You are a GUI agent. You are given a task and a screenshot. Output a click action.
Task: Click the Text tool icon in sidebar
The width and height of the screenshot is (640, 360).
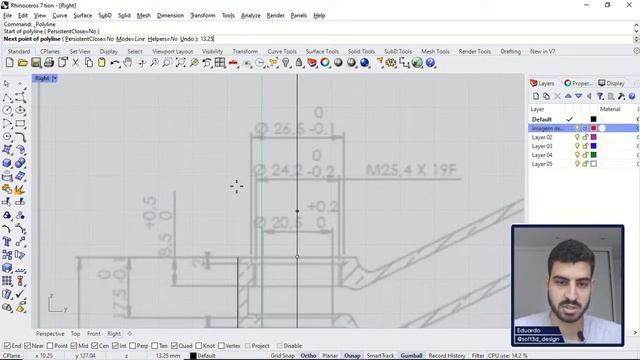(x=7, y=242)
